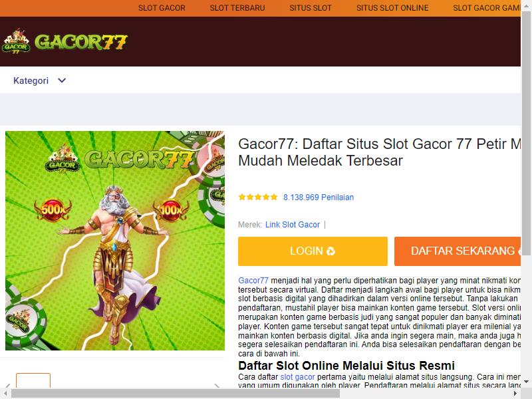Click the orange LOGIN button
532x399 pixels.
(x=313, y=251)
